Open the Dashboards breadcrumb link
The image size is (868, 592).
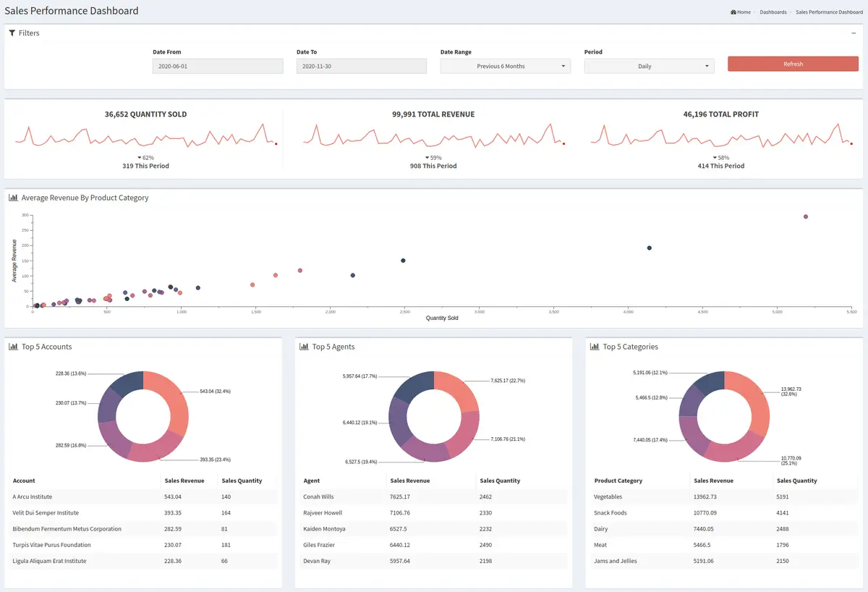point(773,12)
